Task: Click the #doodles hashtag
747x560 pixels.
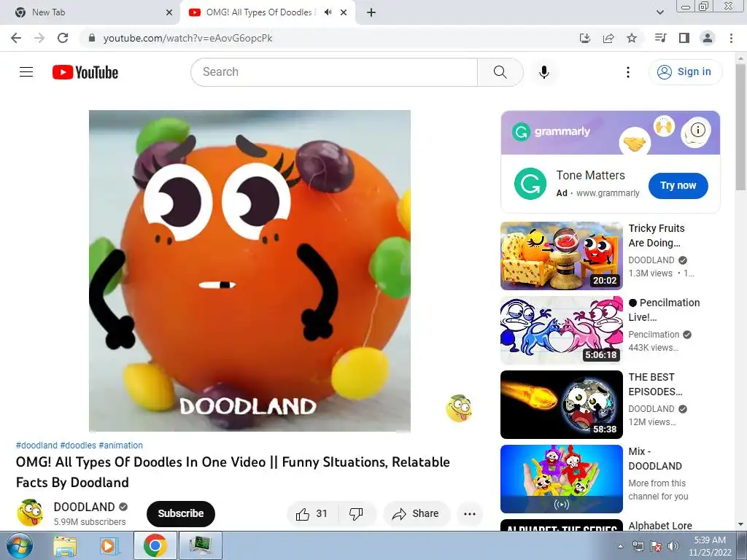Action: tap(78, 446)
